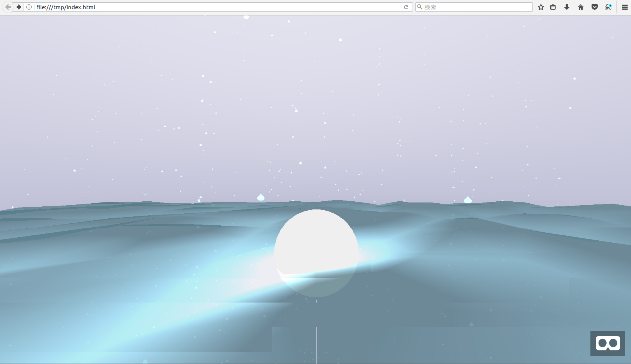The image size is (631, 364).
Task: Open the Firefox Screenshots scissors tool
Action: (609, 7)
